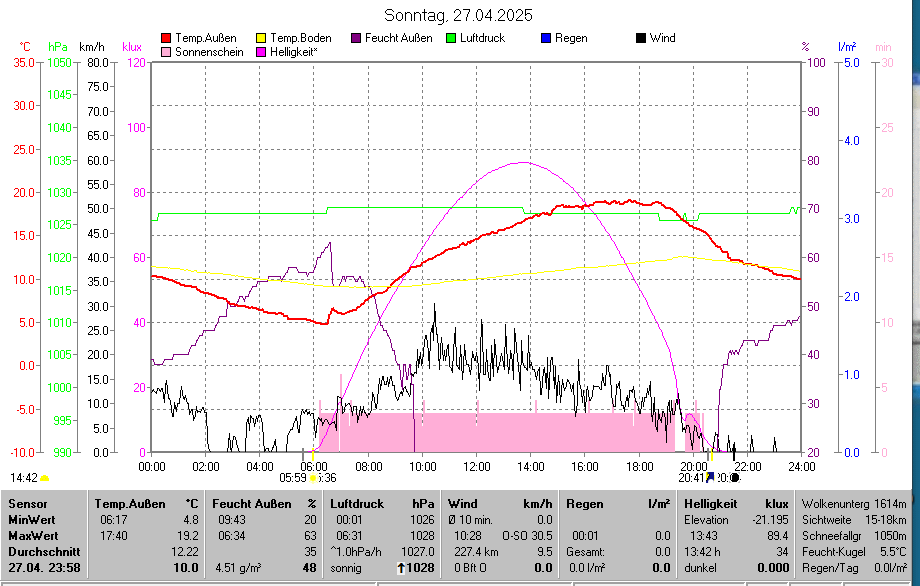
Task: Click the moon icon next to 20:41
Action: pos(710,477)
